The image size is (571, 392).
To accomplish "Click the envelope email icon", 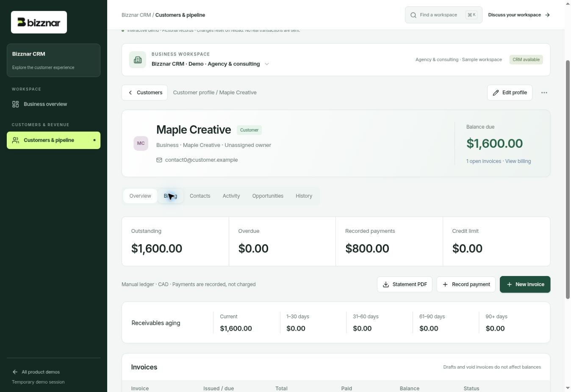I will click(159, 160).
